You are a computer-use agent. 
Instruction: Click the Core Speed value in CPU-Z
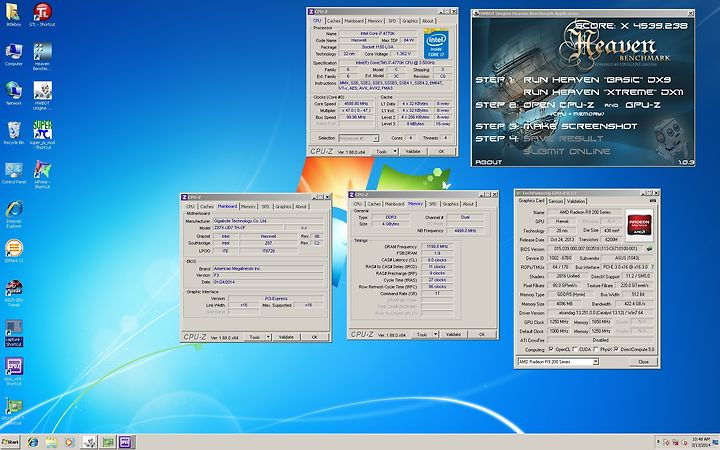355,104
